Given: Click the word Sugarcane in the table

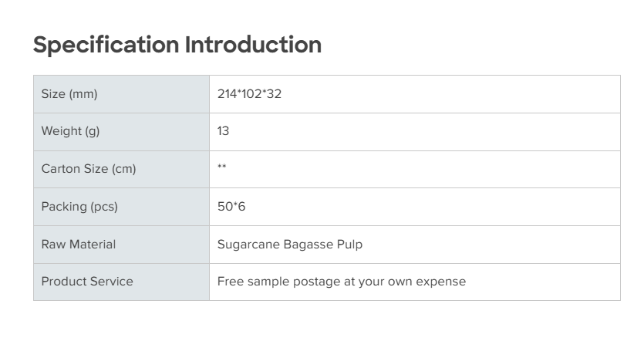Looking at the screenshot, I should (245, 245).
